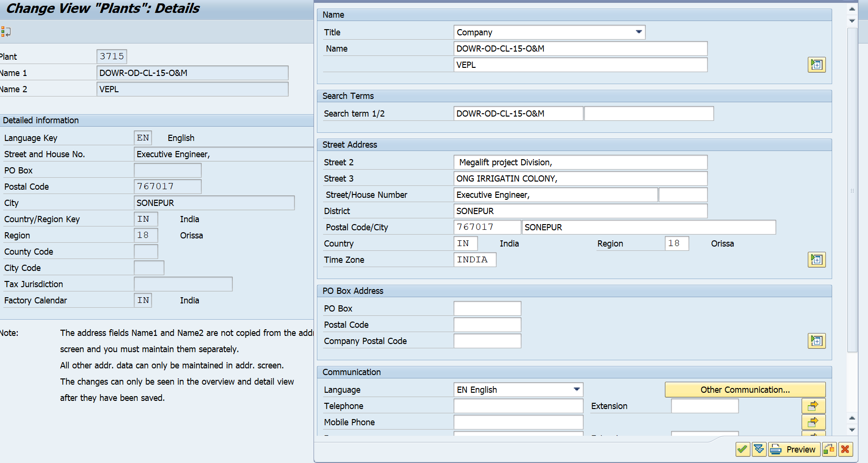Click the toolbar icon below Change View title
The image size is (868, 463).
point(6,32)
